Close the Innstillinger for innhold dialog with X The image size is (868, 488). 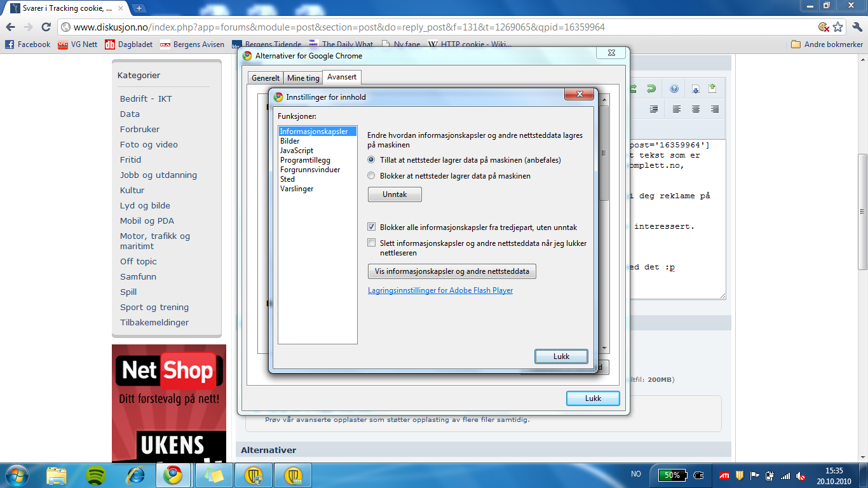coord(580,95)
